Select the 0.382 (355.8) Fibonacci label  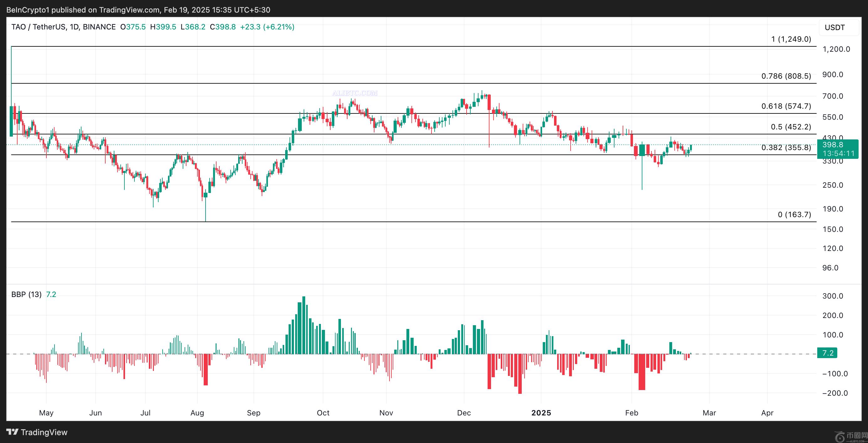click(x=786, y=148)
